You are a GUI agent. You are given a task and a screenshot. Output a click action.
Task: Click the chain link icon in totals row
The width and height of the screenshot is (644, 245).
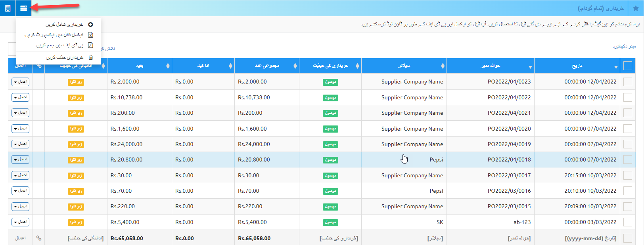[38, 238]
